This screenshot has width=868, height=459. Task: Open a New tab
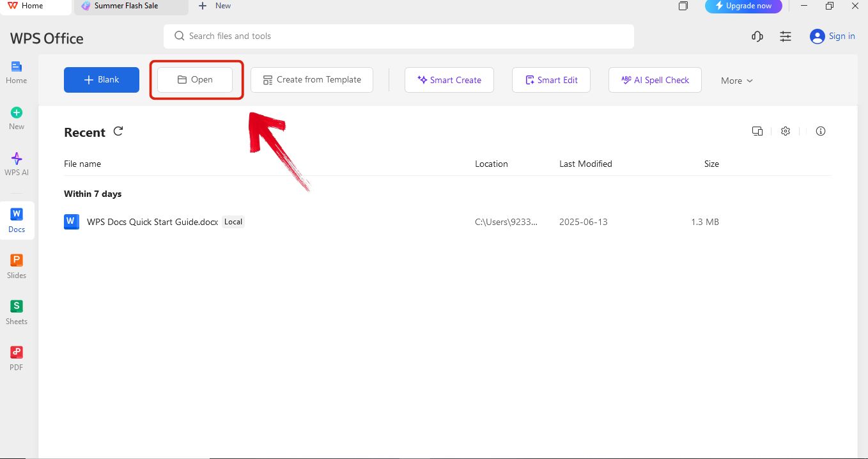pyautogui.click(x=215, y=6)
